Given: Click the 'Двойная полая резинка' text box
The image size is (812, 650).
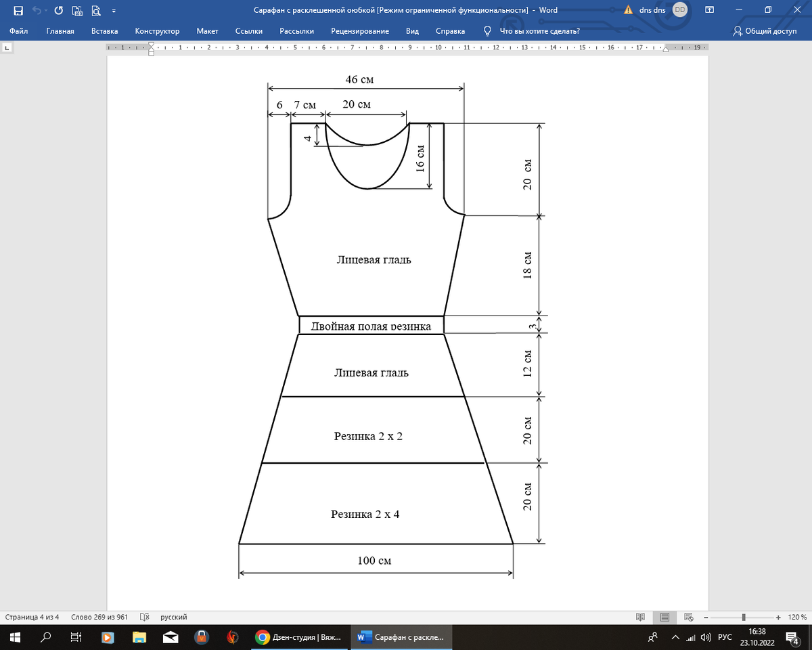Looking at the screenshot, I should [x=371, y=325].
